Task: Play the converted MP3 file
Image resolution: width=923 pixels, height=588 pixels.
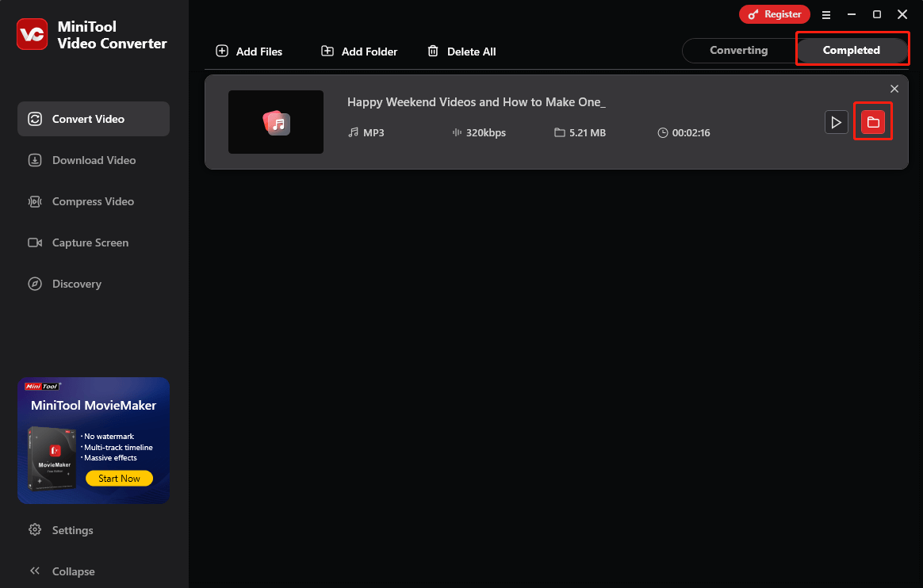Action: pos(836,122)
